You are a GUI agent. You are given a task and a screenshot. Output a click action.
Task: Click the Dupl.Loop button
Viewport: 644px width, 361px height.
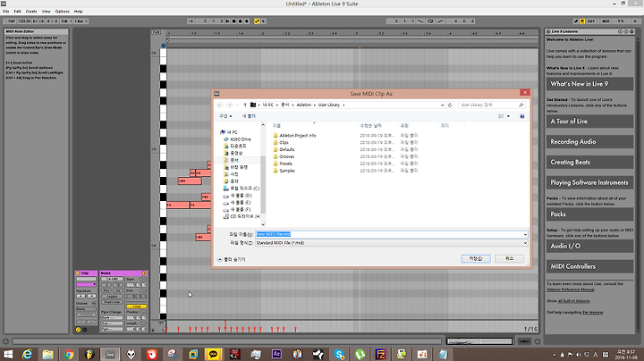click(x=112, y=302)
